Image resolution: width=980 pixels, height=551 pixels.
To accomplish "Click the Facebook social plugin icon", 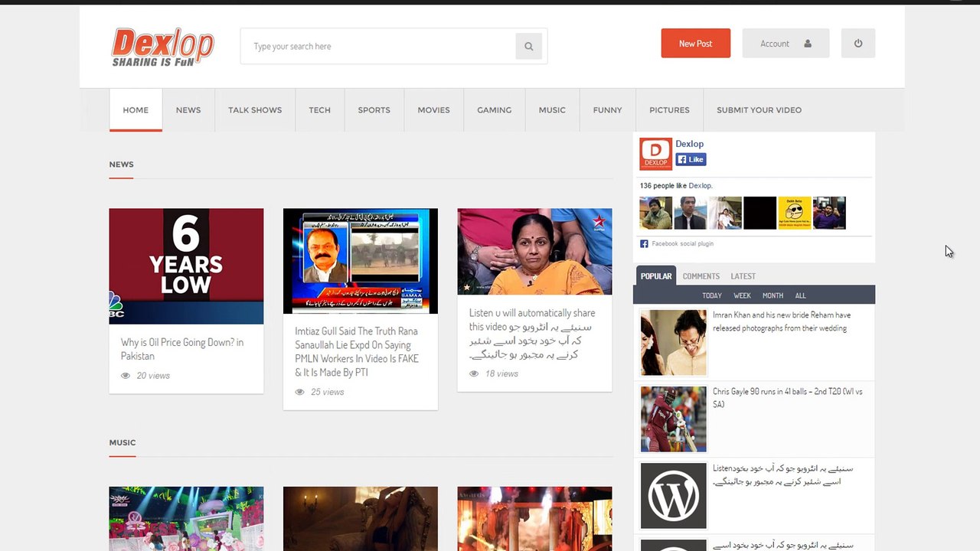I will tap(644, 244).
